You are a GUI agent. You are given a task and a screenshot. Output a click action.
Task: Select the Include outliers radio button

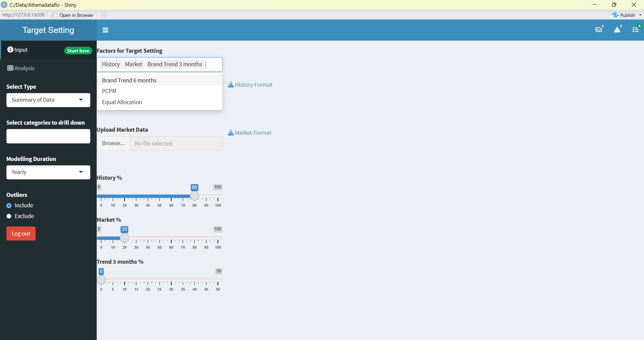click(9, 206)
